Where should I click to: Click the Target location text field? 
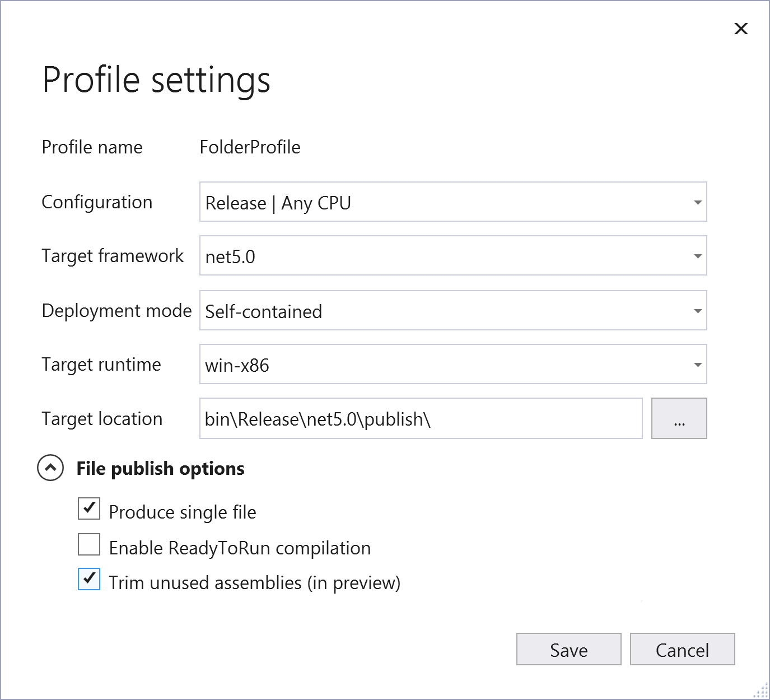(x=421, y=418)
